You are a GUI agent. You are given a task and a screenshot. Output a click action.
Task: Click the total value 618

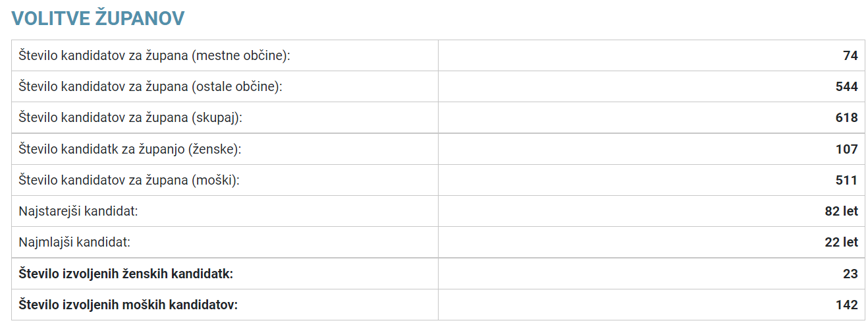[x=847, y=117]
